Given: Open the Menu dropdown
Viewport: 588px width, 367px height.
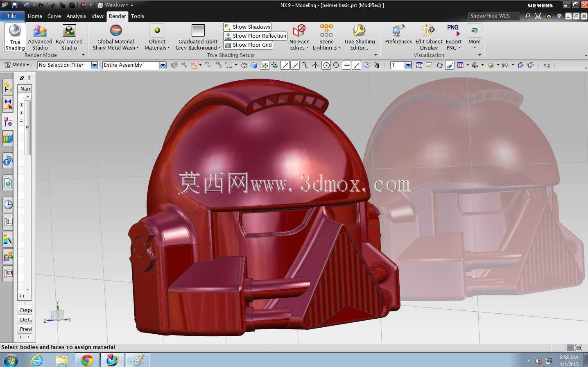Looking at the screenshot, I should pos(16,65).
